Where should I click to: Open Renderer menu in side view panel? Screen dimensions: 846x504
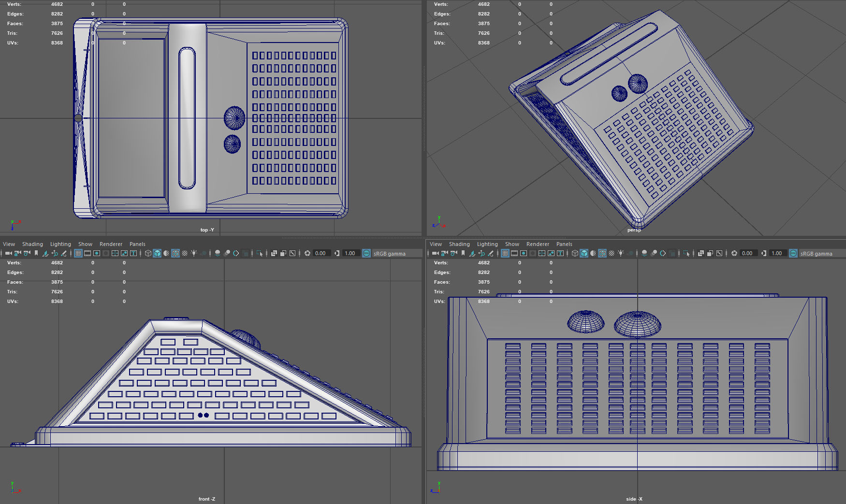tap(538, 244)
